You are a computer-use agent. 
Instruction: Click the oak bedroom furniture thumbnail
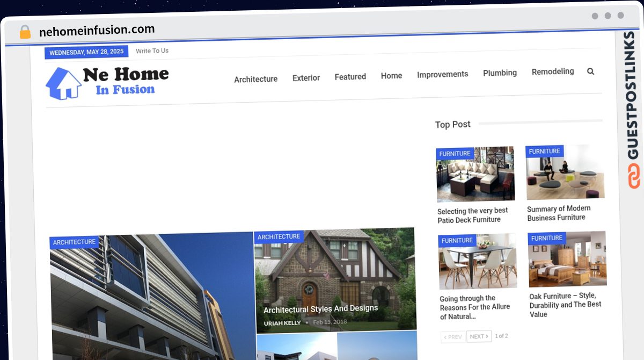pos(567,260)
